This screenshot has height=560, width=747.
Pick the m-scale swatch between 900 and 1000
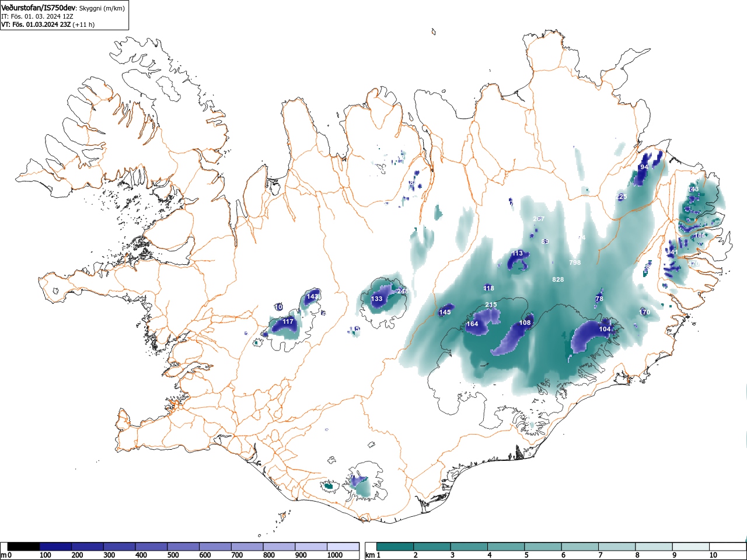point(312,547)
